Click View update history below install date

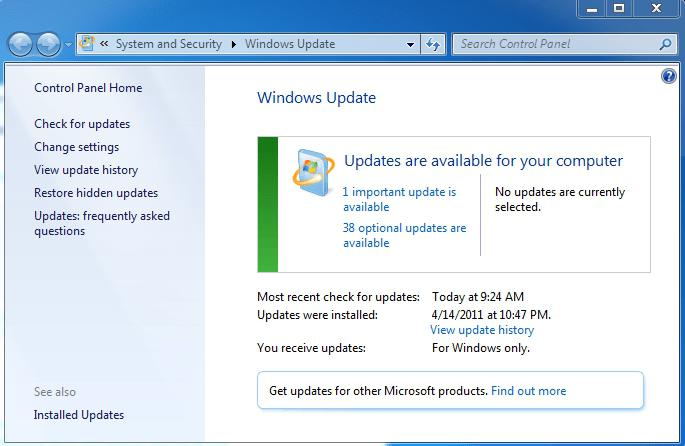482,330
